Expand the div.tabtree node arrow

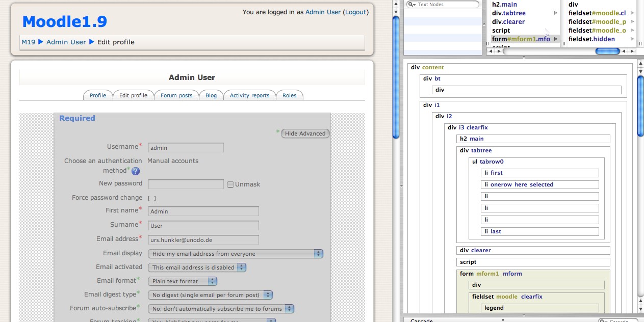tap(556, 13)
